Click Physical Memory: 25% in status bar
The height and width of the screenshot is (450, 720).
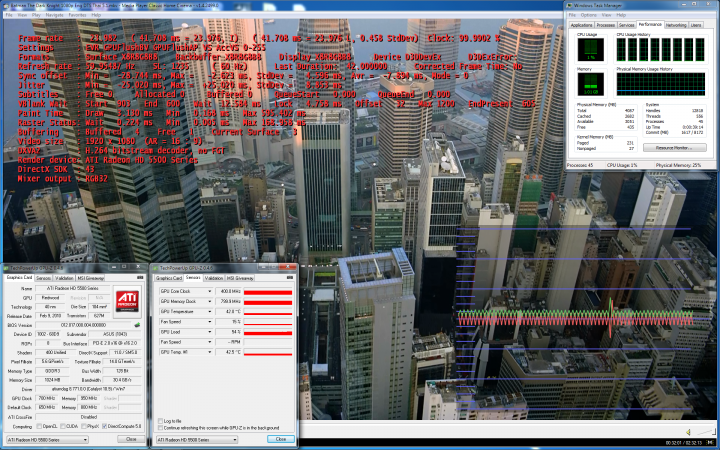pyautogui.click(x=679, y=165)
